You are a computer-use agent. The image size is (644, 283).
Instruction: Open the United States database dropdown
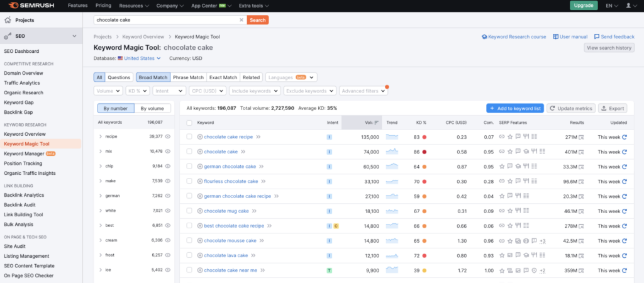point(139,58)
